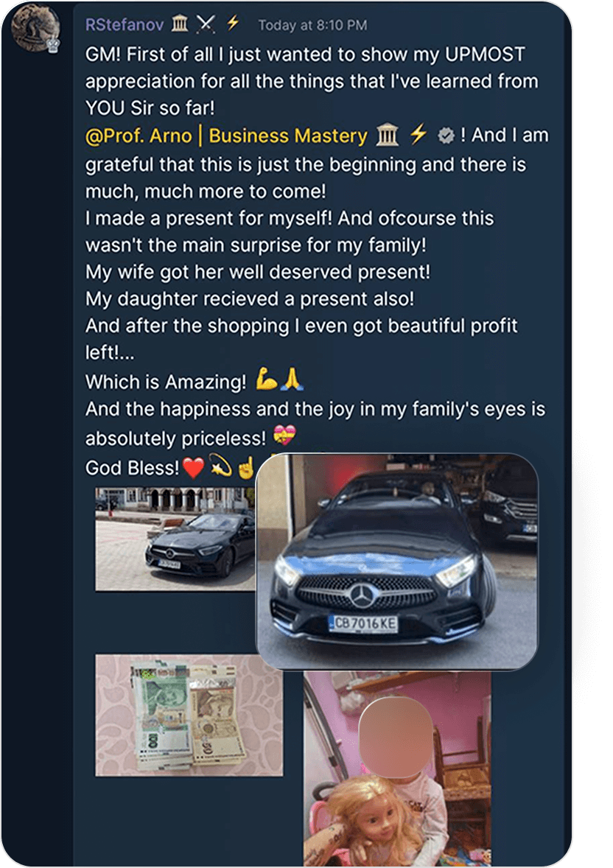Open the banknotes stack photo

(x=189, y=715)
